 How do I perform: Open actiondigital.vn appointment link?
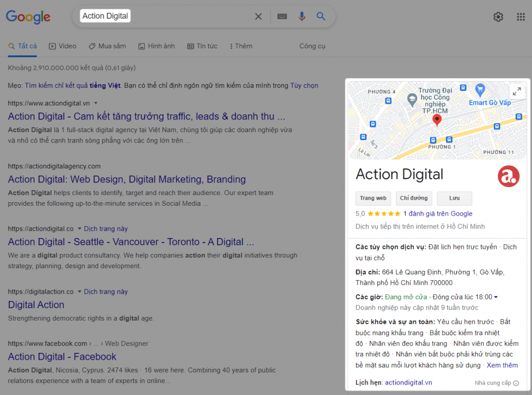pyautogui.click(x=408, y=383)
